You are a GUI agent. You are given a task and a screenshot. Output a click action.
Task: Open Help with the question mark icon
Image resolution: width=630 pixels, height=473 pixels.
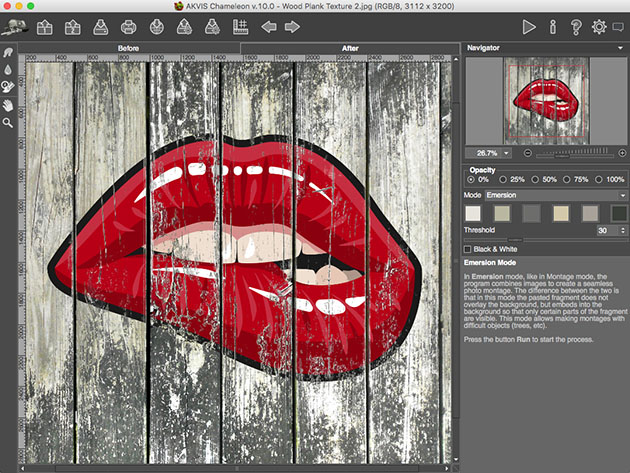pyautogui.click(x=576, y=27)
